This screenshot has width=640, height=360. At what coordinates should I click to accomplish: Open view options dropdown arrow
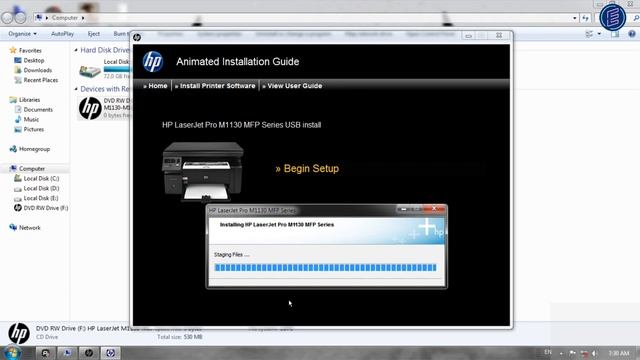coord(599,34)
